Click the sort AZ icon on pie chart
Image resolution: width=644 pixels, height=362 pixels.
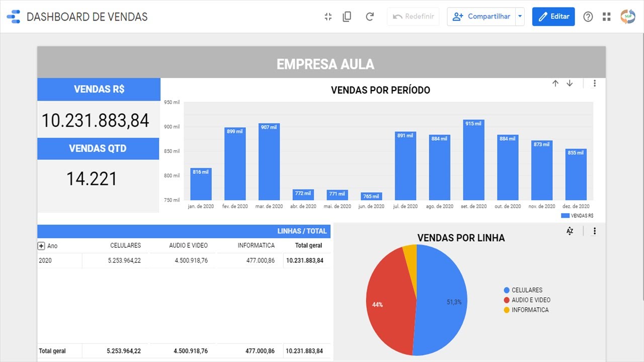[570, 231]
